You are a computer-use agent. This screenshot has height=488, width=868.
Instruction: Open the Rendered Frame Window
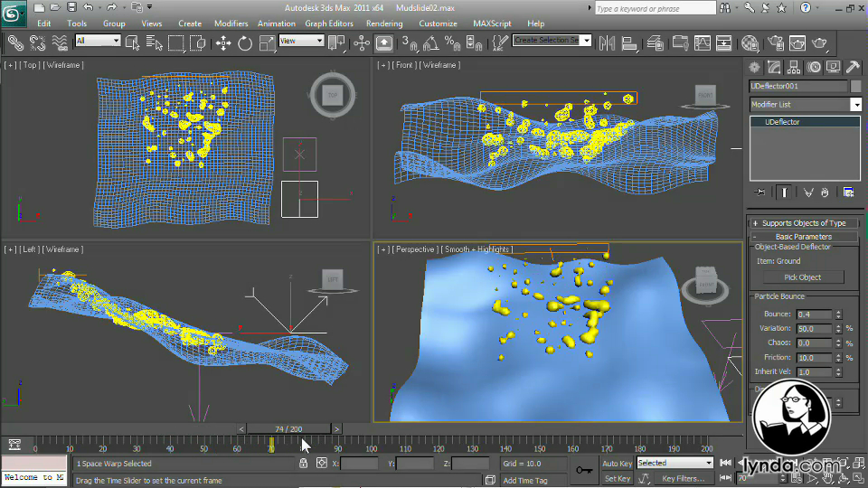[797, 42]
